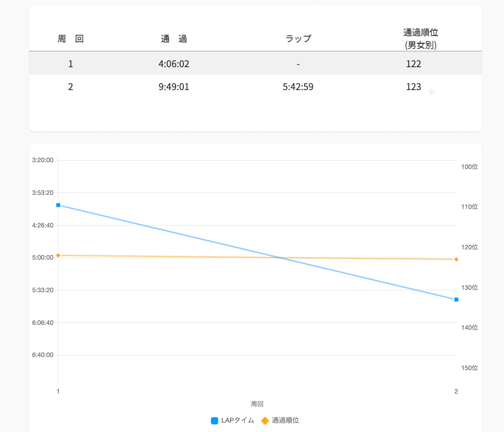The image size is (504, 432).
Task: Select the 通過 column header
Action: [174, 39]
